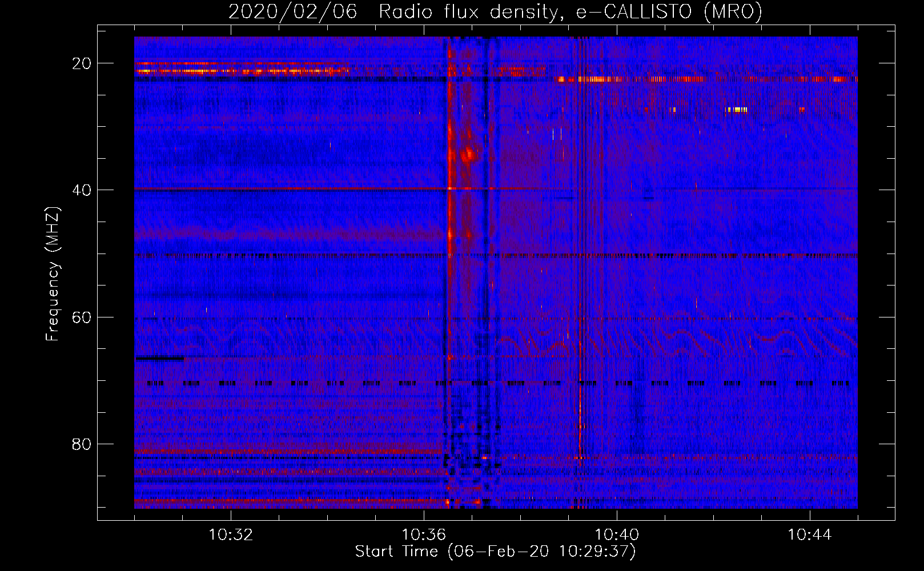
Task: Click the 'Frequency (MHZ)' axis label
Action: pyautogui.click(x=53, y=274)
